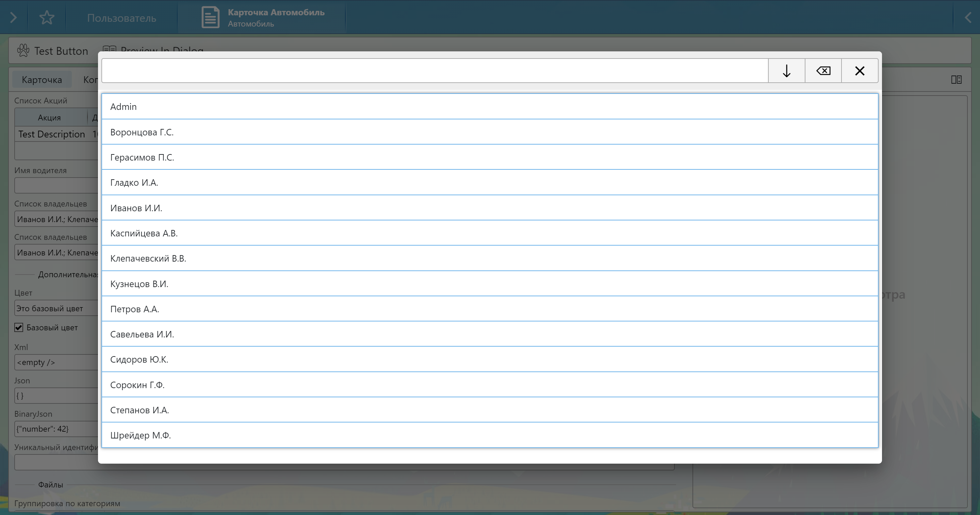Screen dimensions: 980x515
Task: Click the down arrow icon in dialog
Action: click(786, 71)
